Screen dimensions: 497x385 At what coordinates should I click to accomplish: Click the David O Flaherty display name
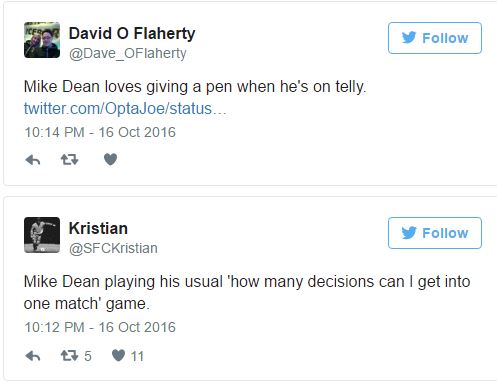point(132,34)
